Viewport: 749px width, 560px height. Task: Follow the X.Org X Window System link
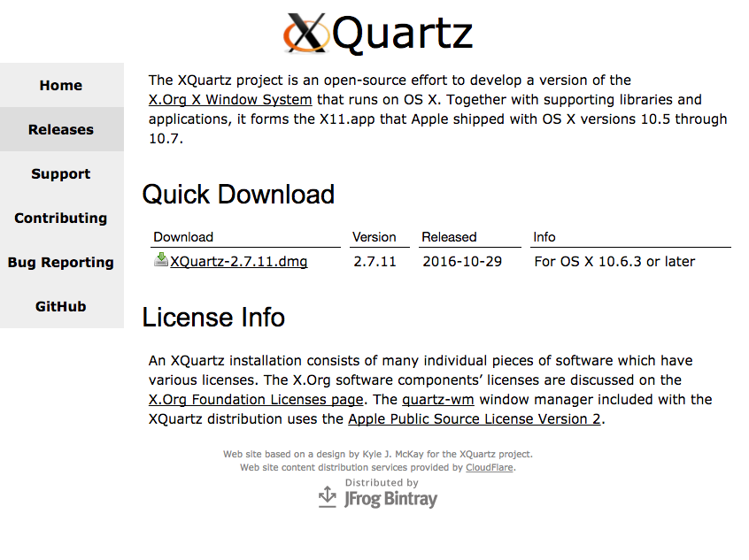[230, 100]
